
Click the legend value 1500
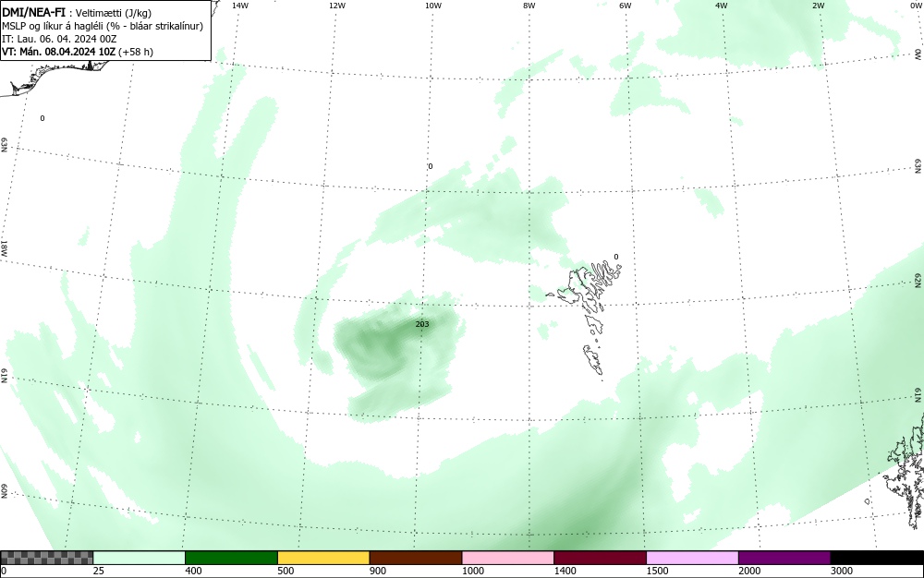pos(658,571)
